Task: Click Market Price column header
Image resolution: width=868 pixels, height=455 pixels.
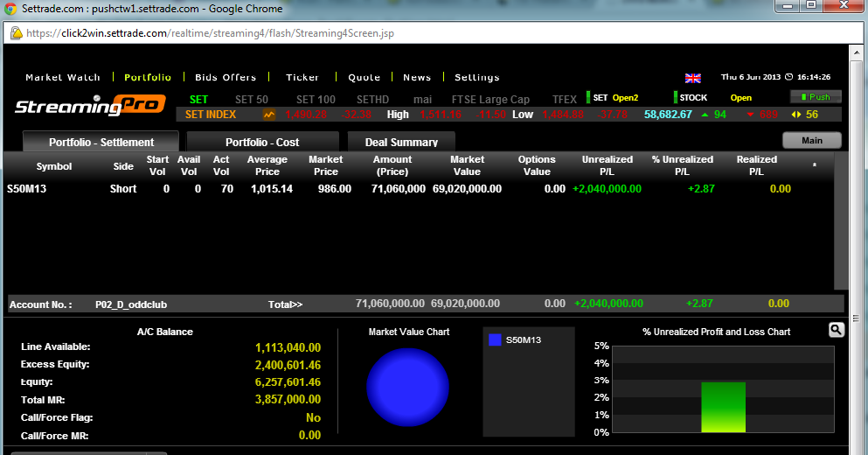Action: [x=325, y=165]
